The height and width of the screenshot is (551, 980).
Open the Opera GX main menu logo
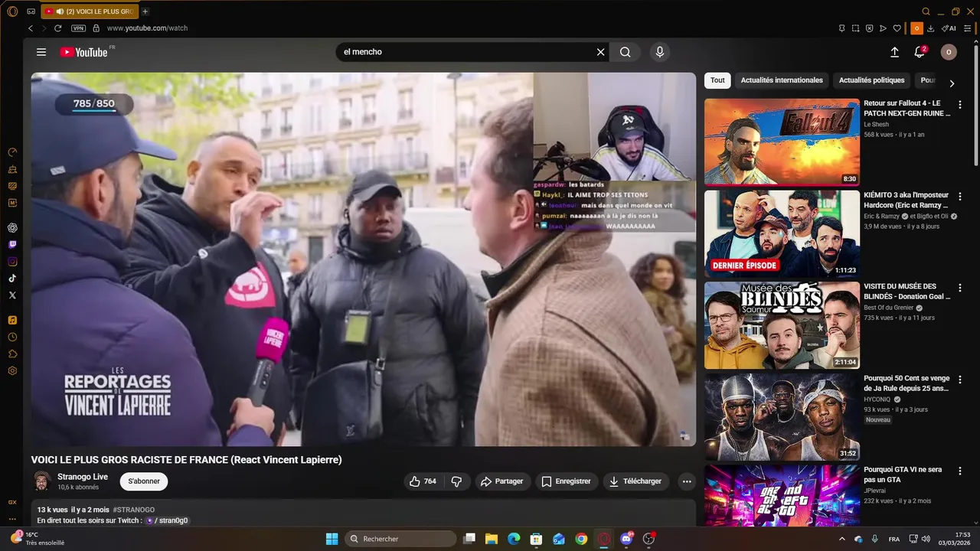pyautogui.click(x=12, y=11)
